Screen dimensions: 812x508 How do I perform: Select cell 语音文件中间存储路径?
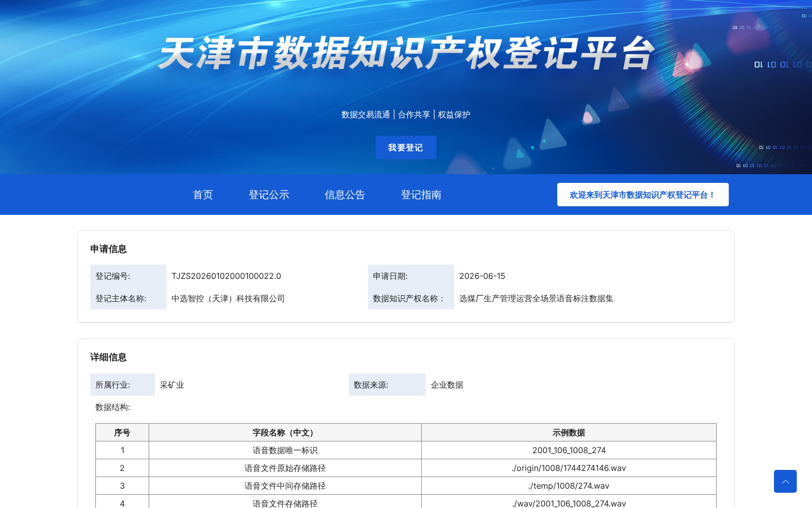coord(285,486)
